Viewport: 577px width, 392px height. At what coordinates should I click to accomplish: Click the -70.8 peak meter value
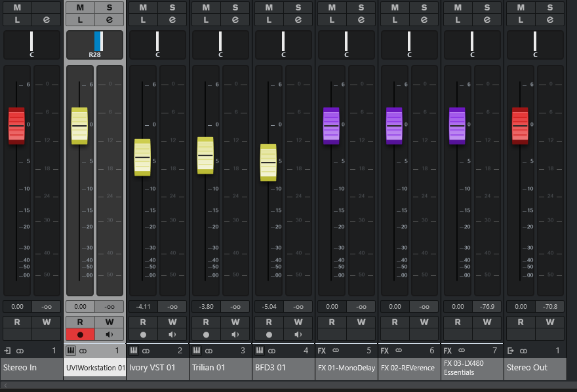tap(549, 306)
